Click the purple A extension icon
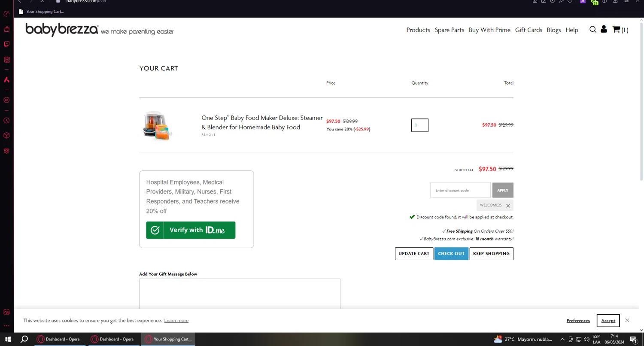Image resolution: width=644 pixels, height=346 pixels. (x=583, y=1)
